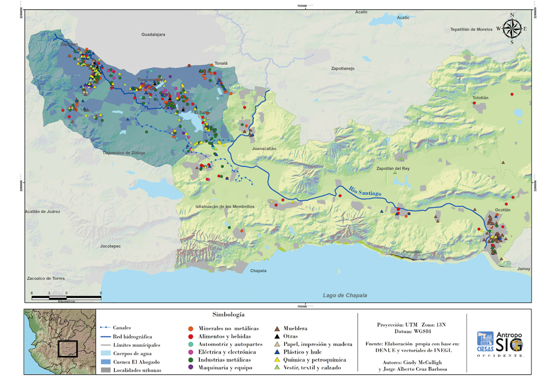This screenshot has height=392, width=547.
Task: Click the inset locator map thumbnail
Action: coord(56,341)
